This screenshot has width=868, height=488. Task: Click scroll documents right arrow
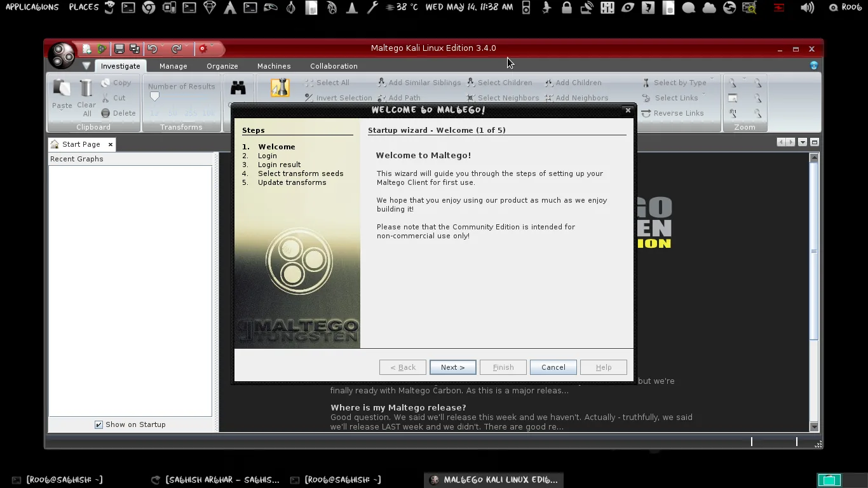point(790,142)
